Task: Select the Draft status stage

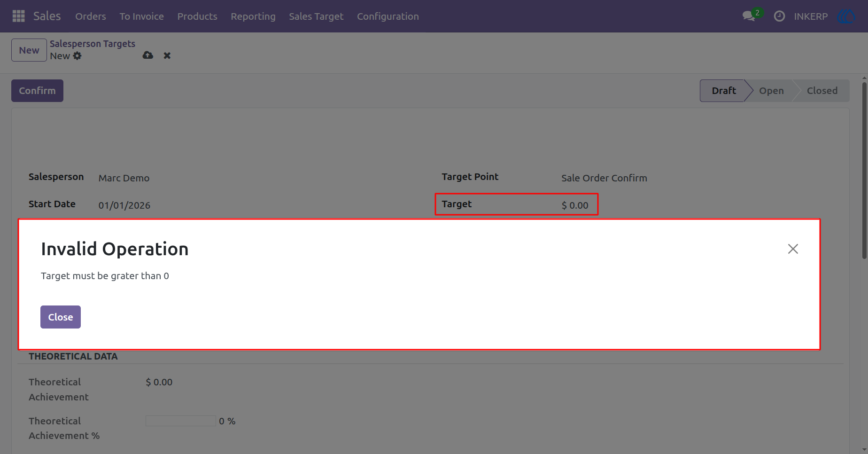Action: (723, 91)
